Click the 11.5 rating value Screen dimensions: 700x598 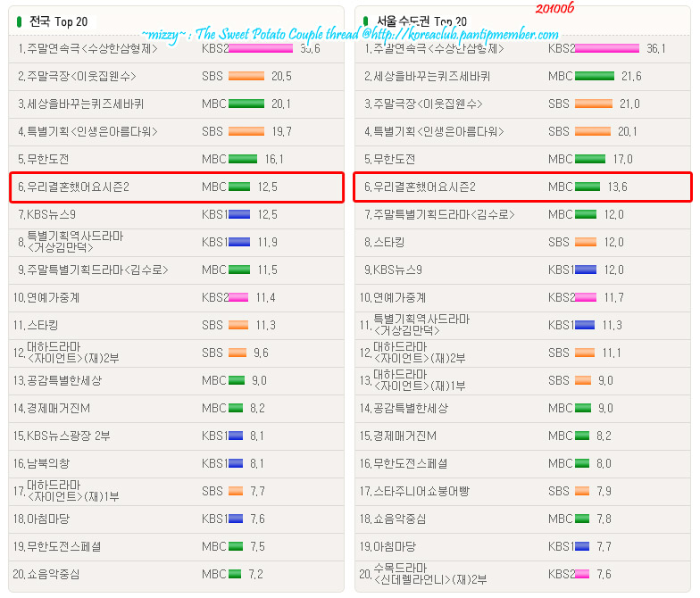pos(268,270)
